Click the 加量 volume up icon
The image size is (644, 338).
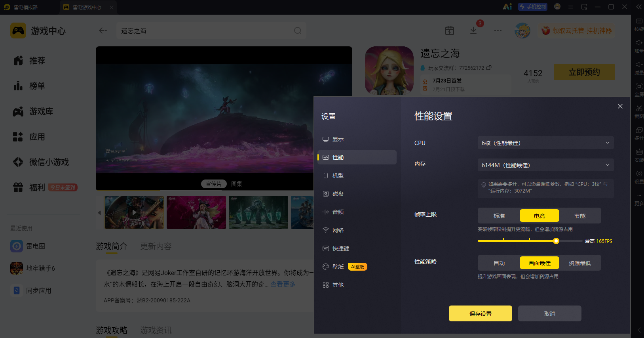(639, 42)
